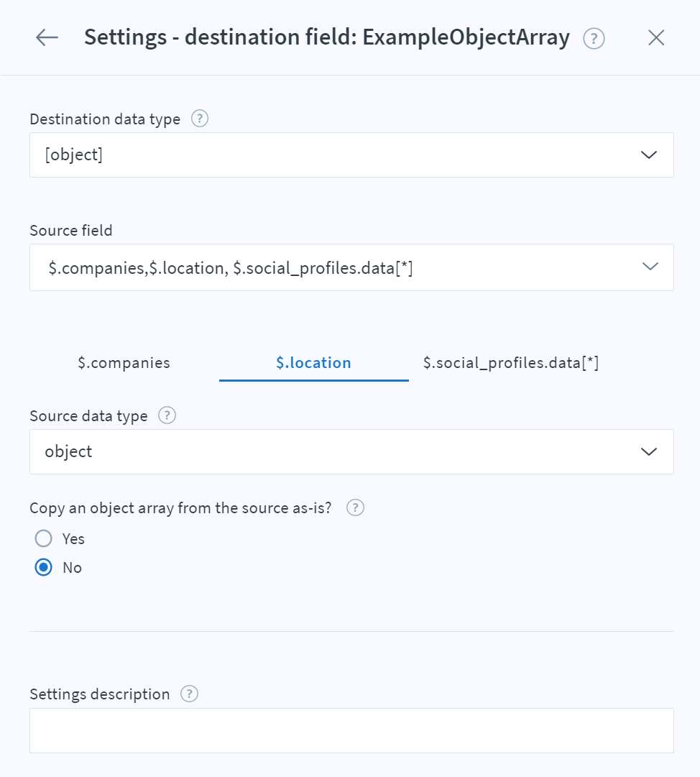Click the help icon beside Destination data type
The image size is (700, 777).
pos(199,119)
